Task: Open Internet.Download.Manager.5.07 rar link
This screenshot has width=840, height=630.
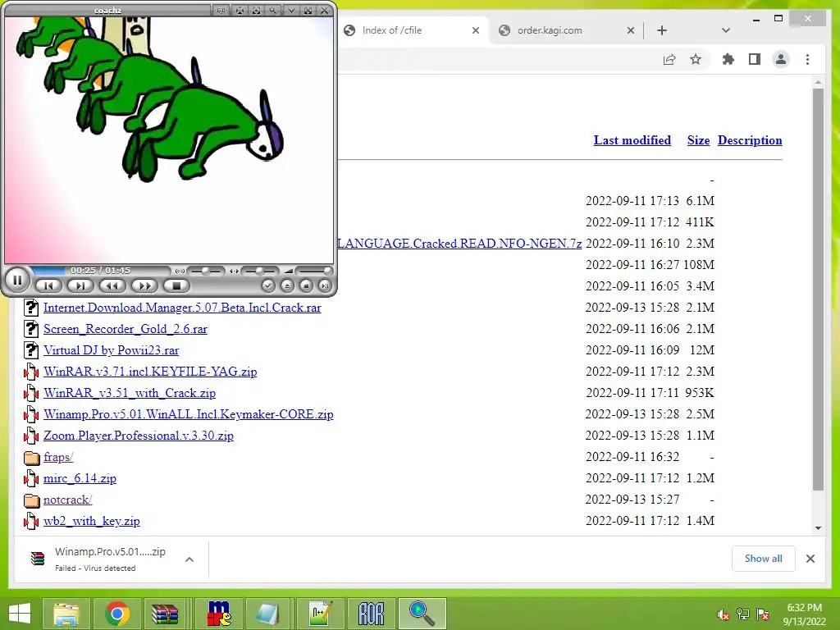Action: [182, 308]
